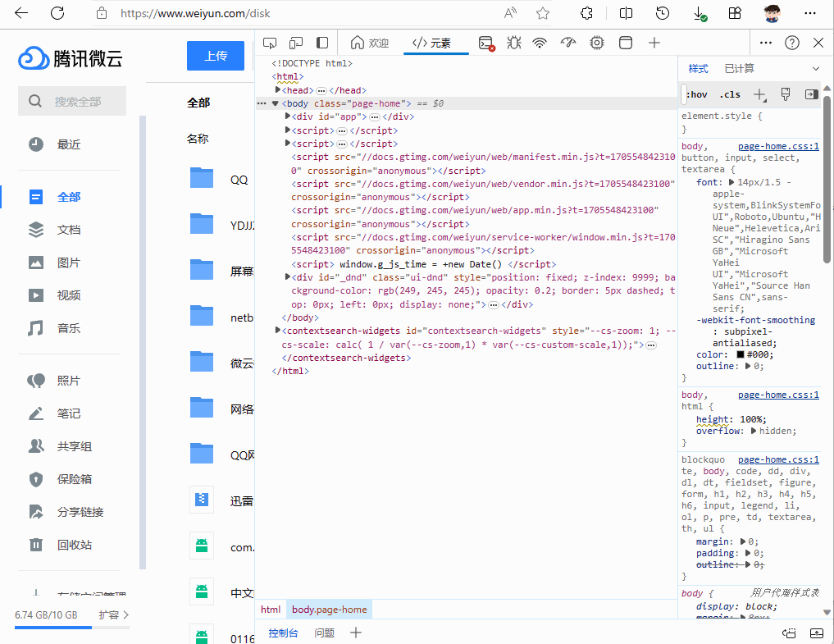Image resolution: width=834 pixels, height=644 pixels.
Task: Click the blue 上传 upload button
Action: [216, 56]
